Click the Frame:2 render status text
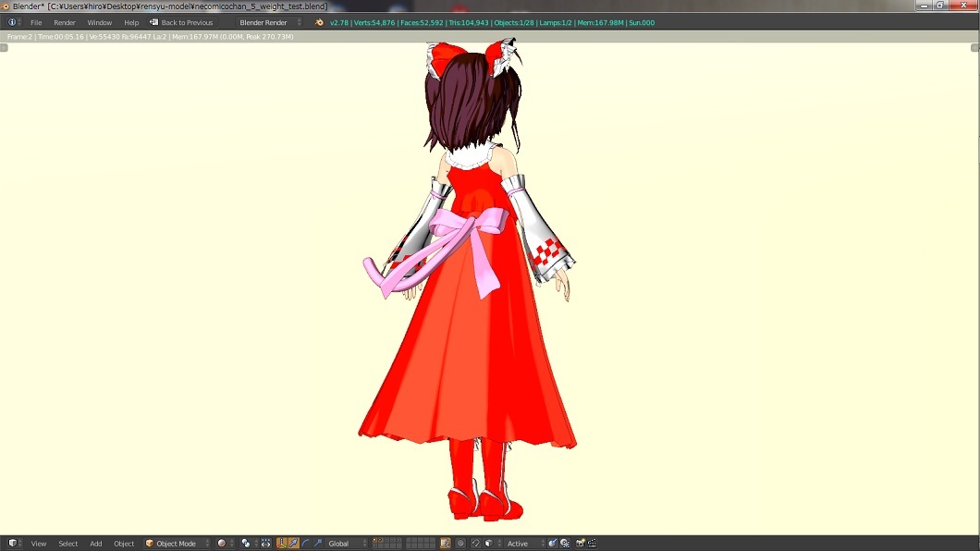 19,37
